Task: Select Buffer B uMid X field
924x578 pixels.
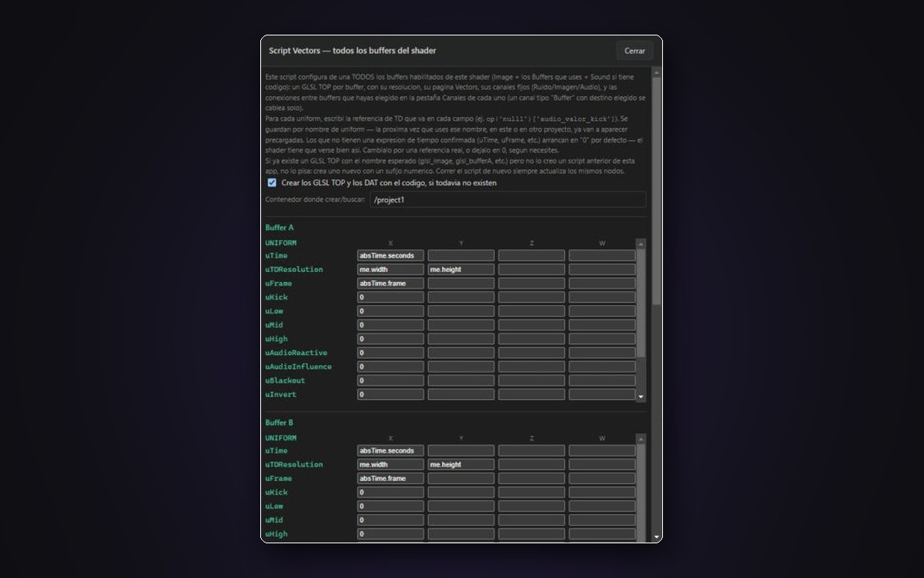Action: (390, 520)
